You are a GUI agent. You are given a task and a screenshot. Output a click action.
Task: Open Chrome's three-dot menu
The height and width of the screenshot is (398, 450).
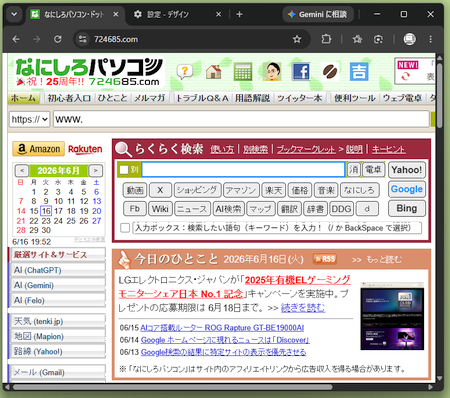tap(430, 39)
